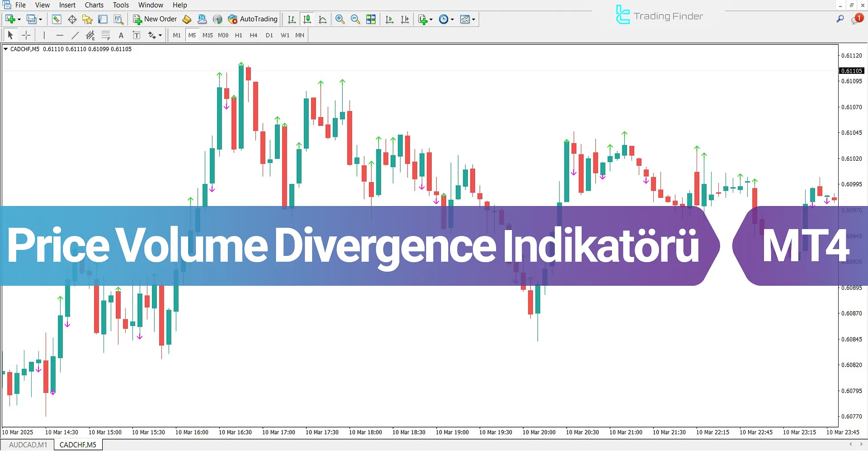Select the horizontal line drawing tool
Image resolution: width=868 pixels, height=451 pixels.
click(x=60, y=35)
